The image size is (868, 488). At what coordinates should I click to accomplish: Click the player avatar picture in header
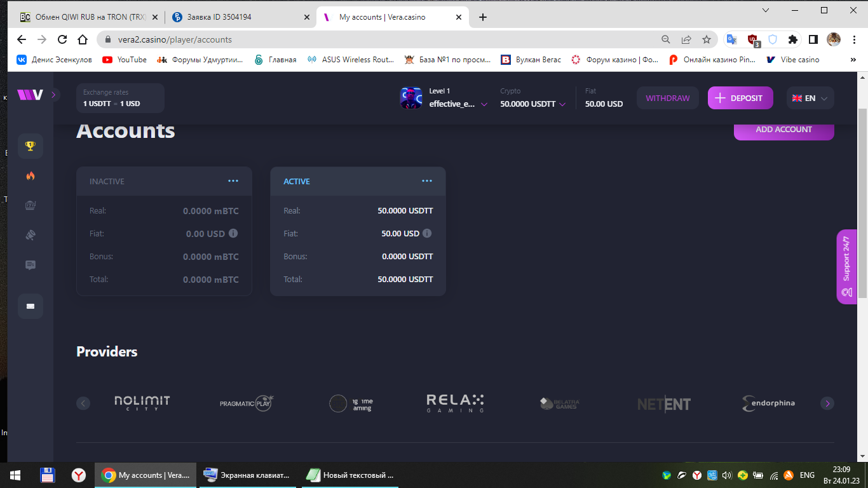click(410, 98)
